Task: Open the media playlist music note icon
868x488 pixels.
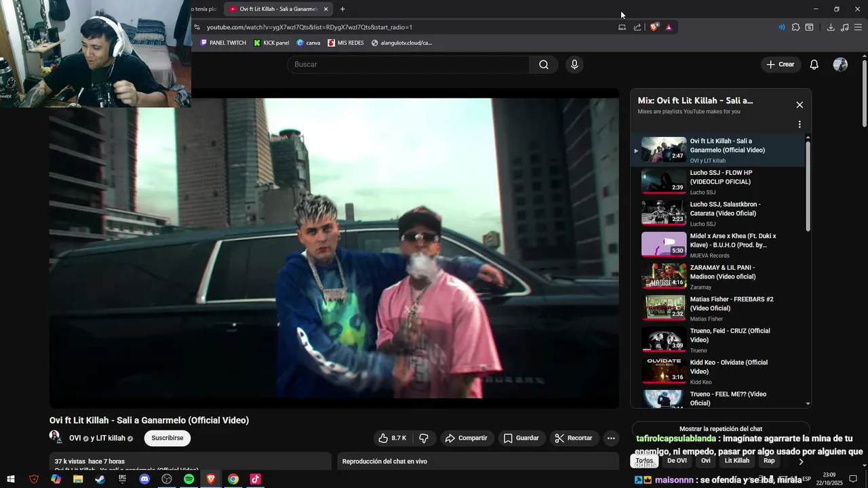Action: [844, 27]
